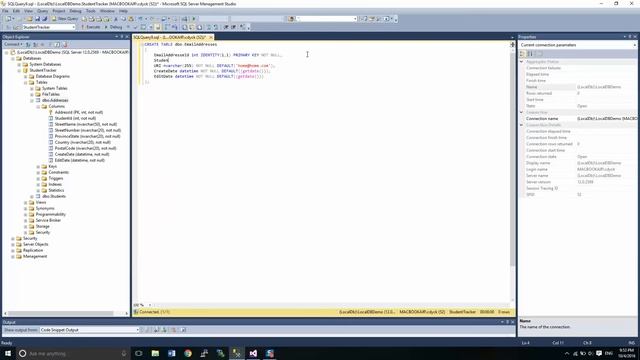Click the Cortana search box in taskbar
Screen dimensions: 640x360
pyautogui.click(x=73, y=353)
